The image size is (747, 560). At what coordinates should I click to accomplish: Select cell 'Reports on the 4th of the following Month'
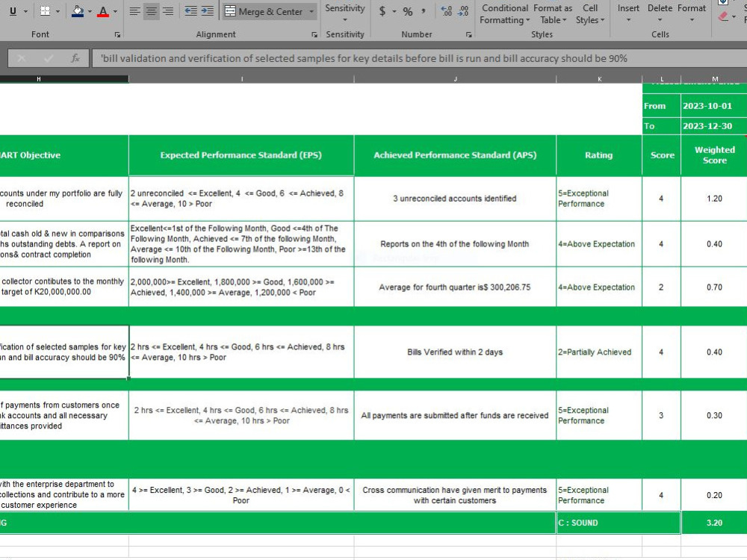[x=455, y=244]
